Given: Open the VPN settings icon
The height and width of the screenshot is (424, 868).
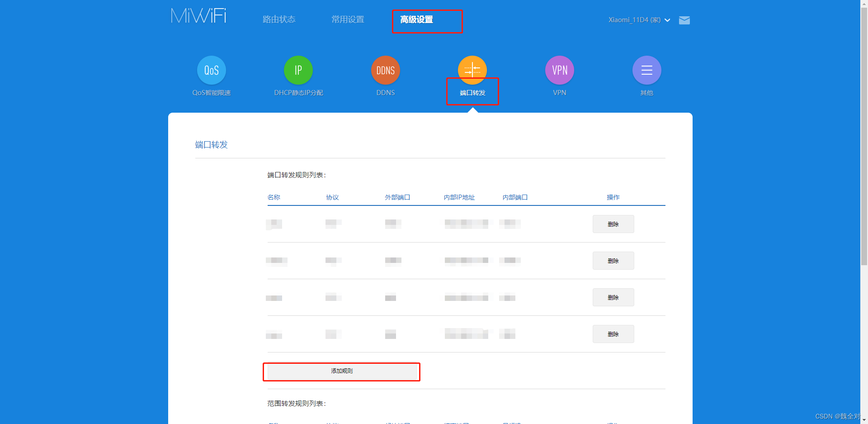Looking at the screenshot, I should [x=560, y=70].
